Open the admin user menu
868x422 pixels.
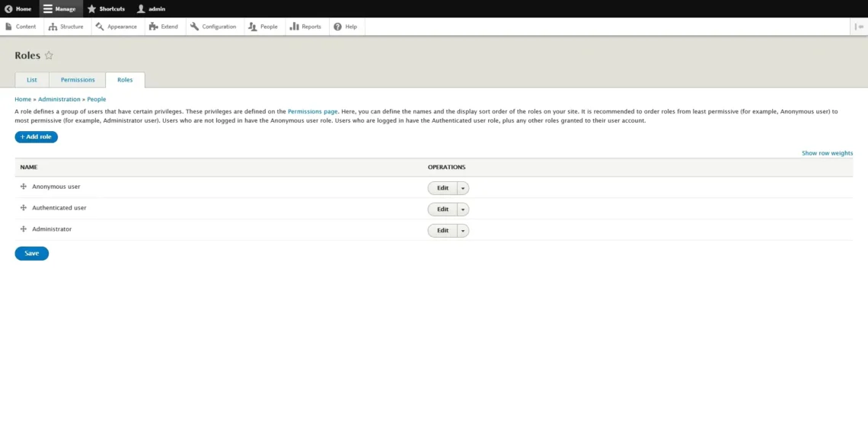click(151, 9)
